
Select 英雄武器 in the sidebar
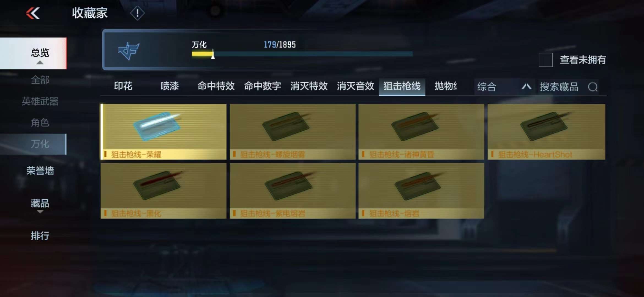(40, 101)
